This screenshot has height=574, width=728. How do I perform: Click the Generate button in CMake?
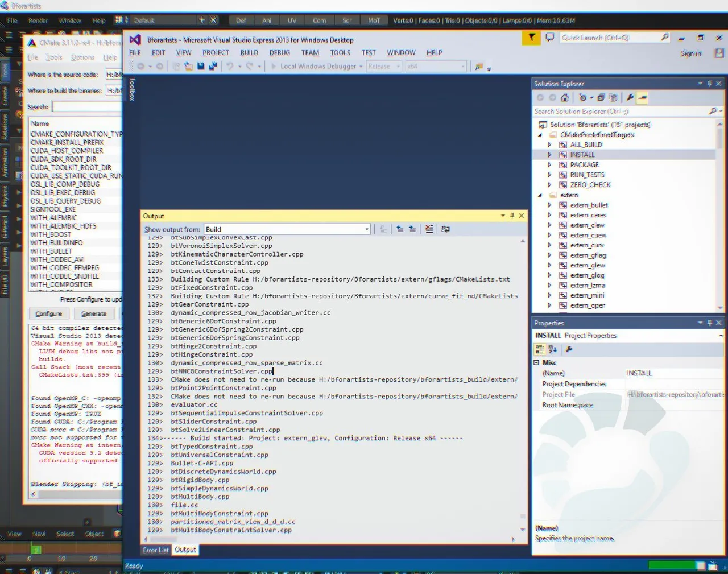pos(94,313)
